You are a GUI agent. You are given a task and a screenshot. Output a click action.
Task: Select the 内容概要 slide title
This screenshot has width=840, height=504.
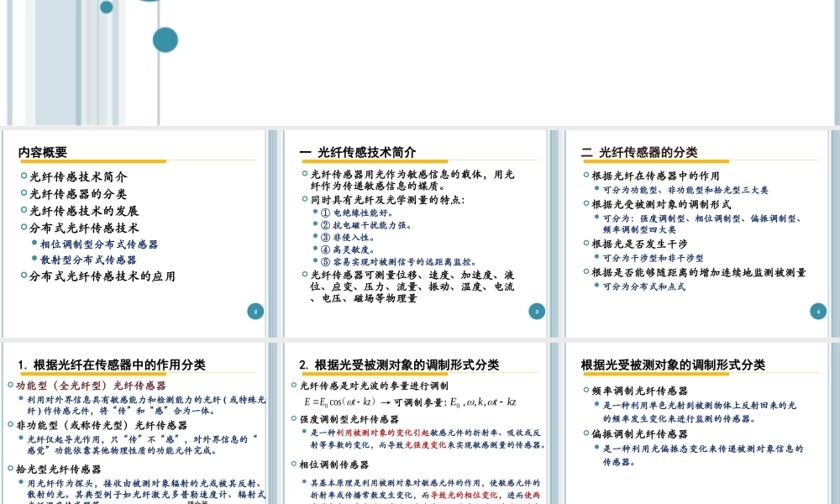click(x=43, y=152)
